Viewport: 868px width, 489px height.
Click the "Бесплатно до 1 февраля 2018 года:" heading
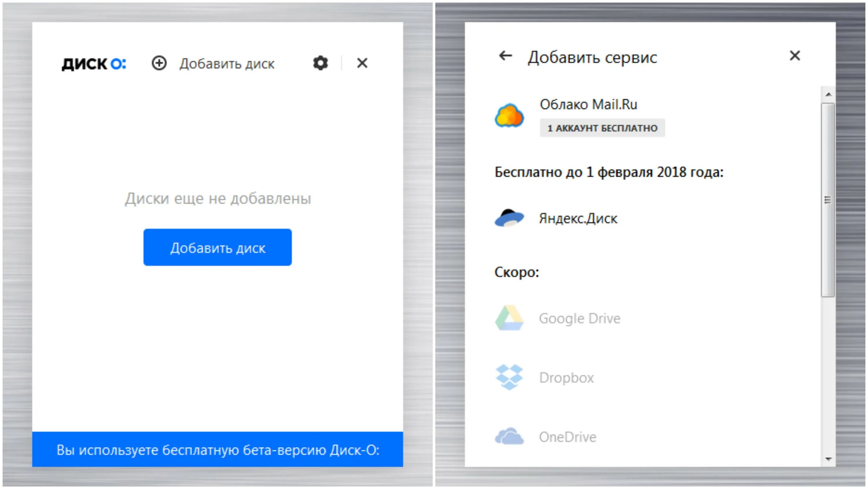tap(609, 172)
